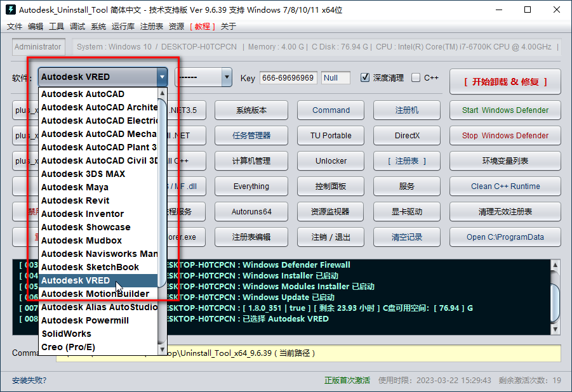The height and width of the screenshot is (392, 572).
Task: Click the DirectX button
Action: (x=407, y=136)
